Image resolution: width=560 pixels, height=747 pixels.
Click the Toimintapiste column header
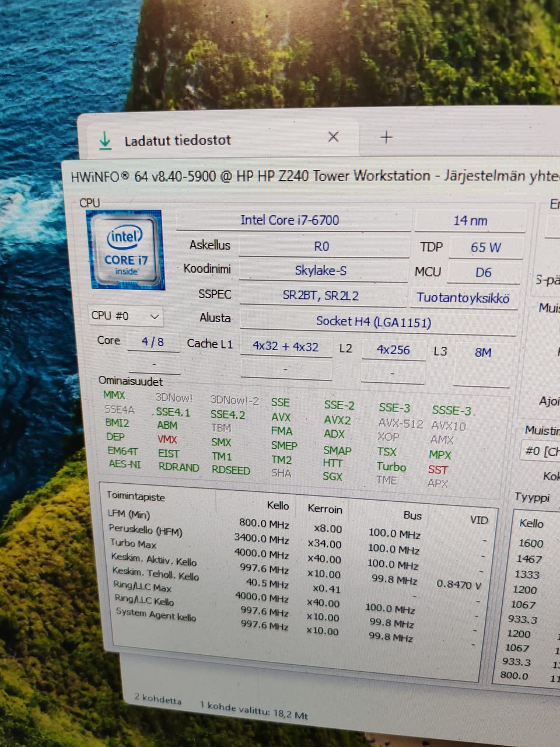click(135, 496)
